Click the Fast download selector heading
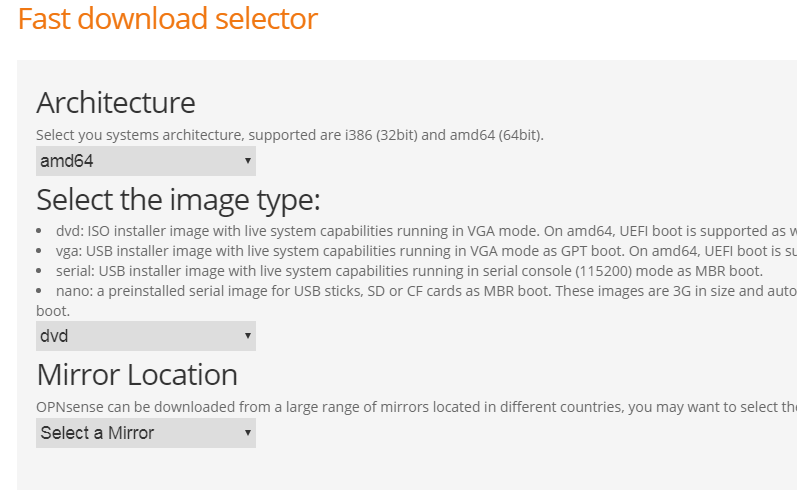797x490 pixels. 168,19
